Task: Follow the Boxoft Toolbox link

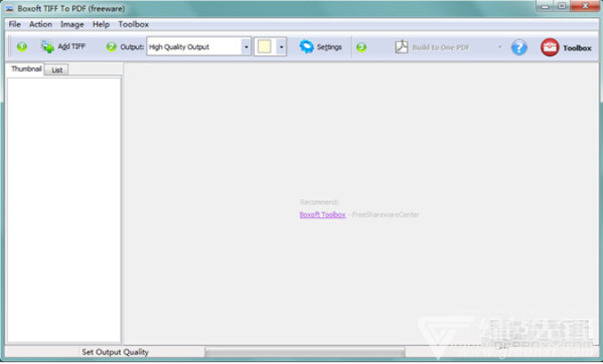Action: [322, 215]
